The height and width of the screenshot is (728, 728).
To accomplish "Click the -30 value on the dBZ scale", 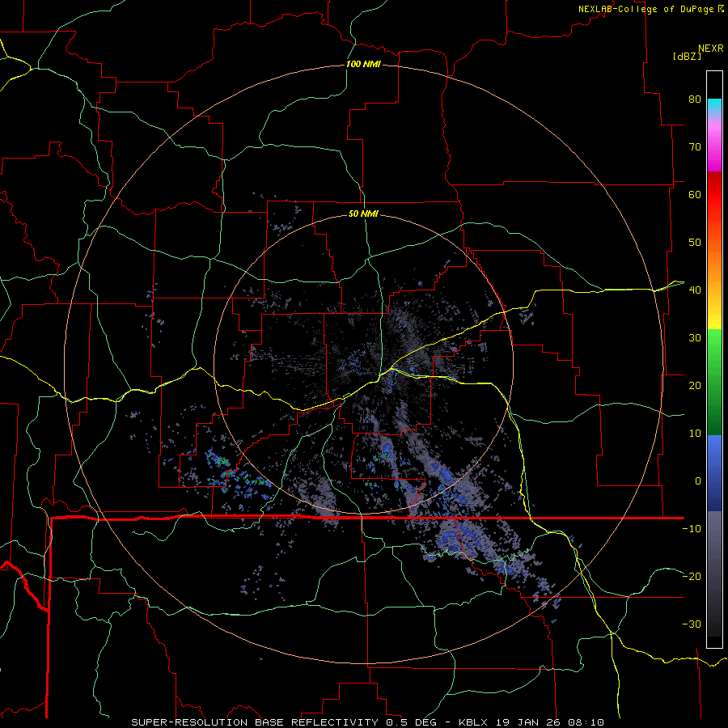I will pyautogui.click(x=692, y=624).
